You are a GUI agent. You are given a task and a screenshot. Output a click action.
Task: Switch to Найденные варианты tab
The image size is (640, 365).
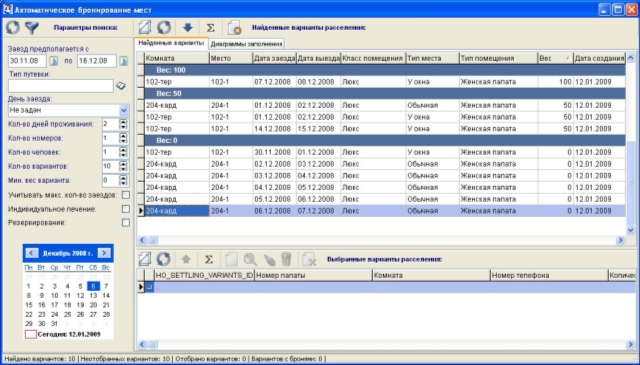tap(171, 43)
